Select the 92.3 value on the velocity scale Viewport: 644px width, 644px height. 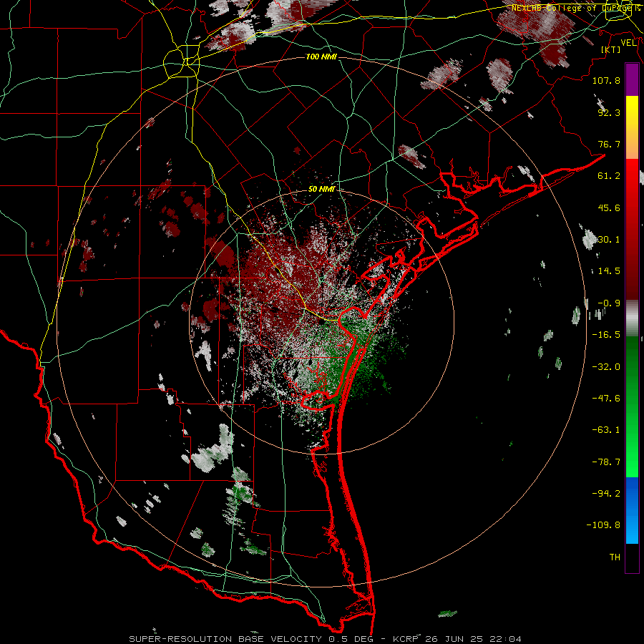tap(609, 112)
